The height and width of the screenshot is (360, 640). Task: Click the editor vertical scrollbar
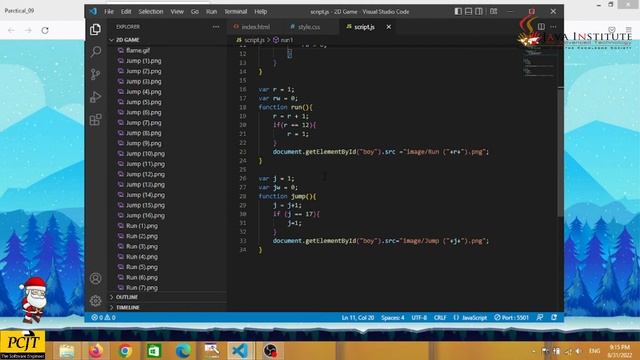click(x=560, y=152)
